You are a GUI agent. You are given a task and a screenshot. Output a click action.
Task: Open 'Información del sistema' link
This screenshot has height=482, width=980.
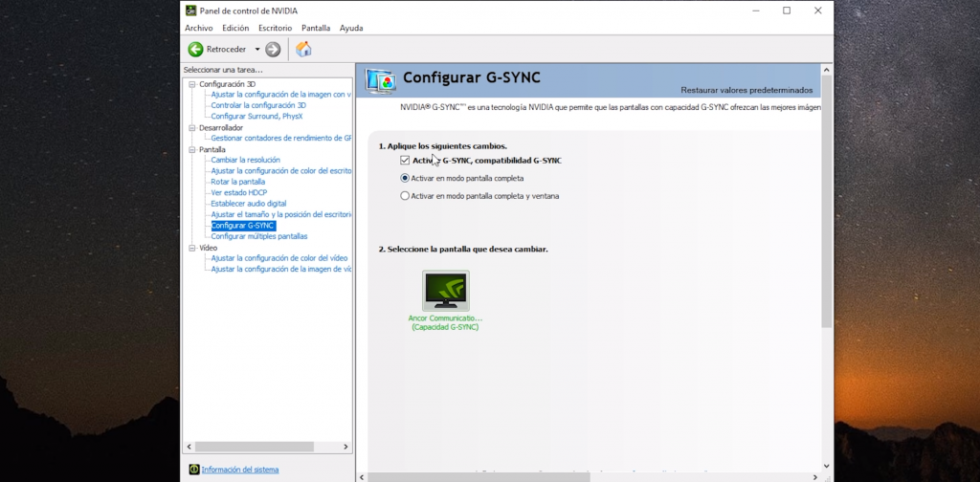(240, 470)
